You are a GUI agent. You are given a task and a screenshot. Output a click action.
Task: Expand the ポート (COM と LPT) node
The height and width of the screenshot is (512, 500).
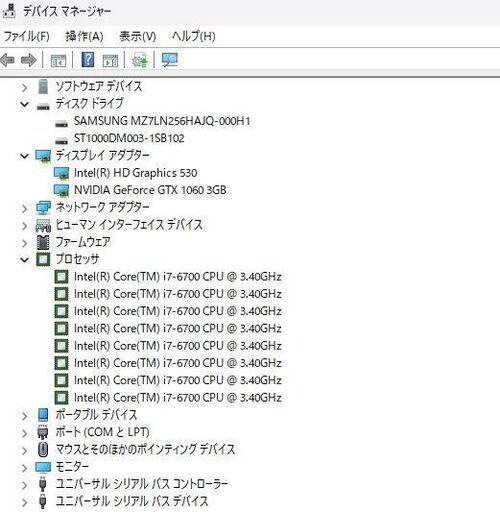pos(24,433)
